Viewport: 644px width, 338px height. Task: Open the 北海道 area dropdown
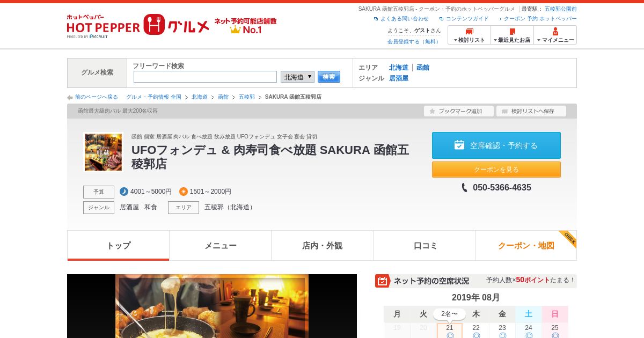click(297, 77)
